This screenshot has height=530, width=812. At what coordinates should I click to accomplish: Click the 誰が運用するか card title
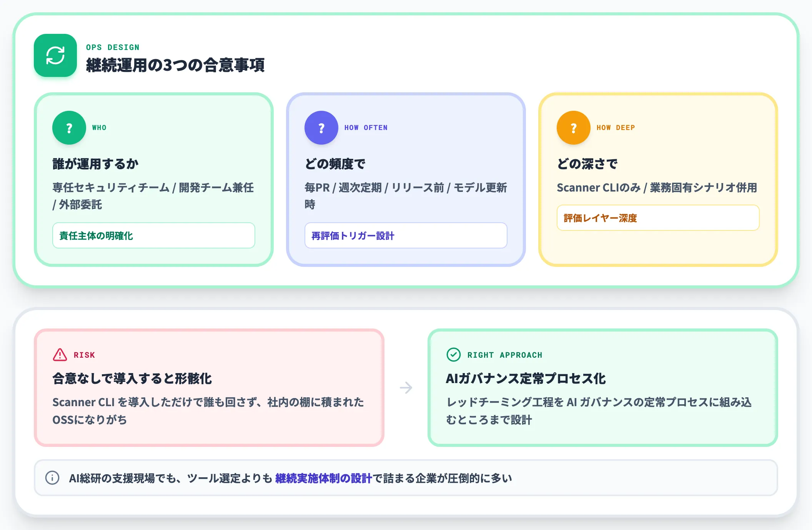(x=95, y=164)
